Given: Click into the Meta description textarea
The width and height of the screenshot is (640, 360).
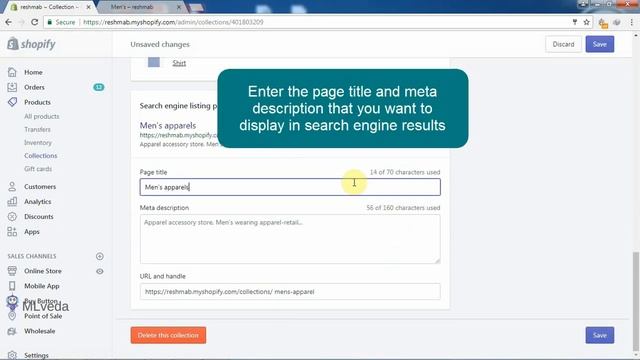Looking at the screenshot, I should coord(290,239).
